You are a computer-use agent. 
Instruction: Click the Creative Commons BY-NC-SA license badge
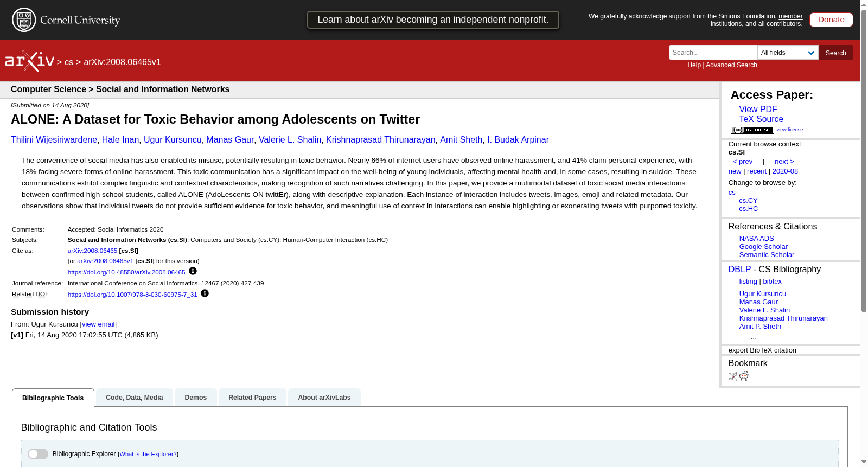point(752,130)
